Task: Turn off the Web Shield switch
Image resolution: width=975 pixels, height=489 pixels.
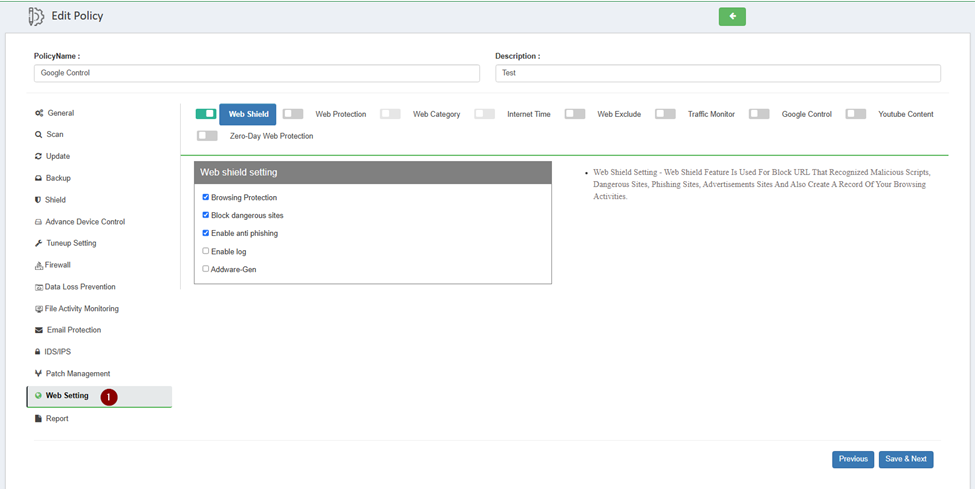Action: click(x=206, y=114)
